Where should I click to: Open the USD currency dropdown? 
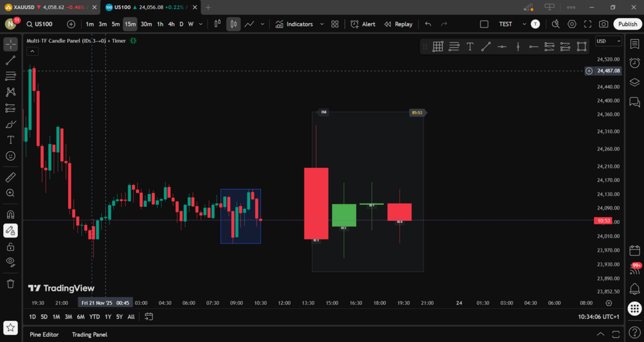608,41
